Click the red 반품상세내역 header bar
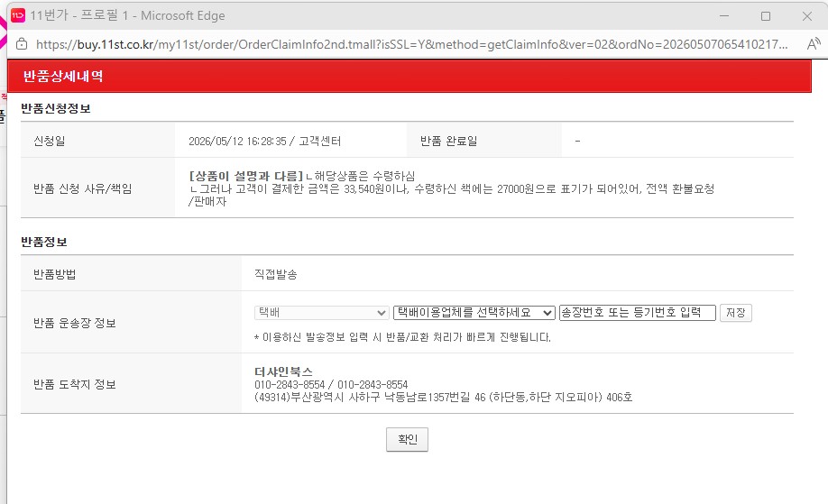 [409, 77]
